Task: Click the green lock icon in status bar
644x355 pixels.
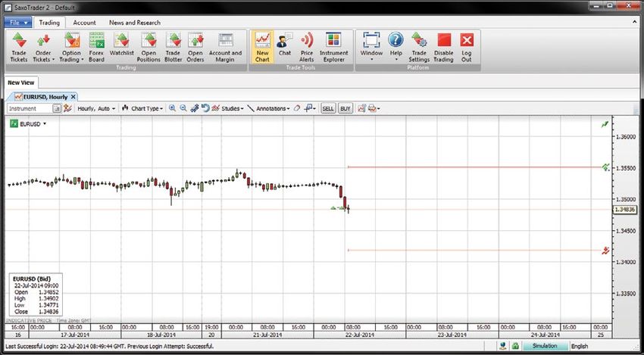Action: point(515,346)
